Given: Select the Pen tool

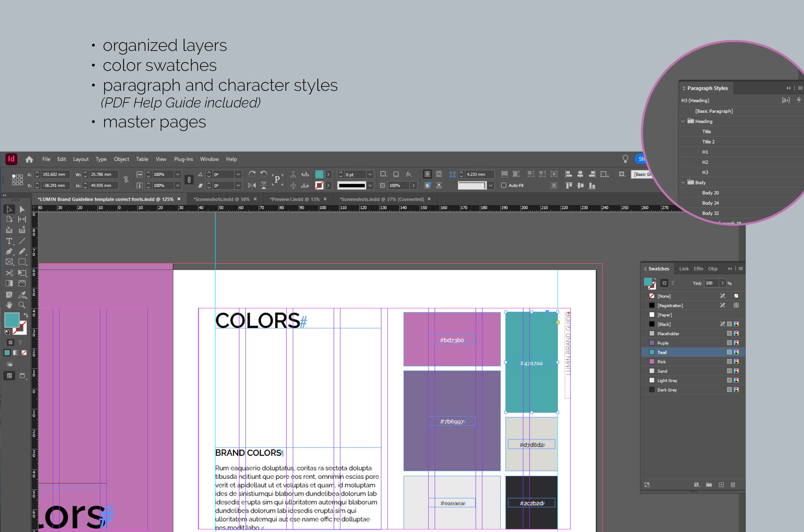Looking at the screenshot, I should (x=9, y=251).
